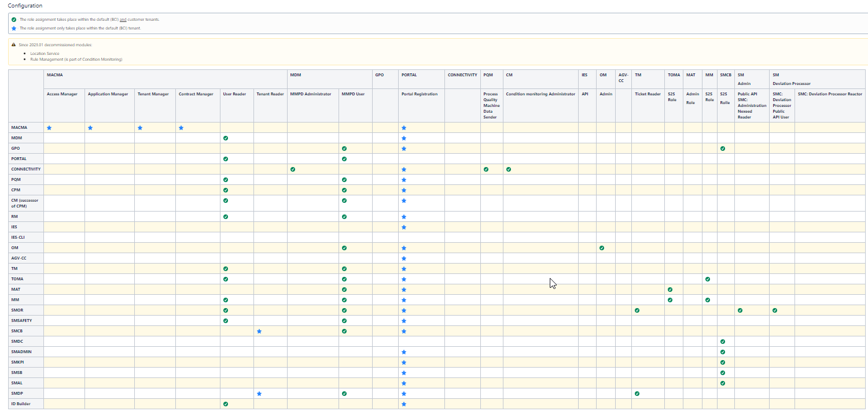868x415 pixels.
Task: Click SMDP row Tenant Reader star
Action: 259,394
